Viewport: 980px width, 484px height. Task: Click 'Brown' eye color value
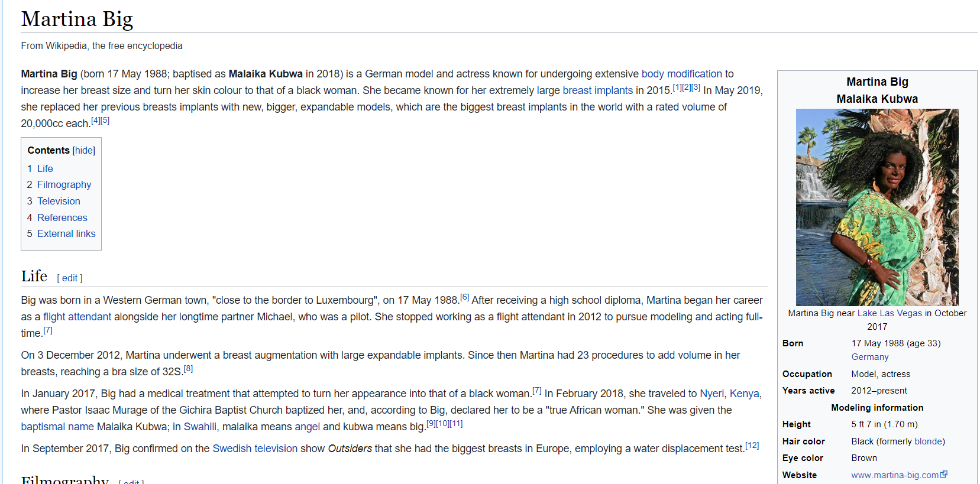pos(864,458)
